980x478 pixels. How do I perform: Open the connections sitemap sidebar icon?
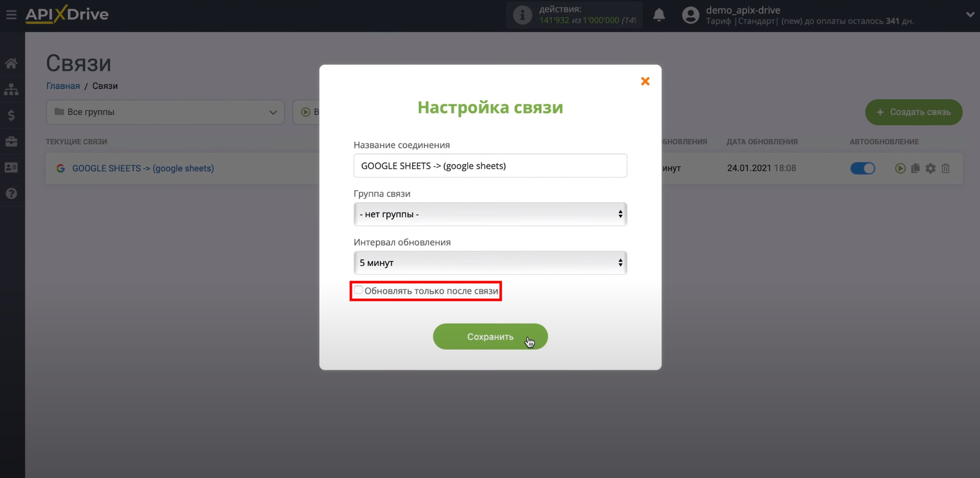[x=11, y=90]
